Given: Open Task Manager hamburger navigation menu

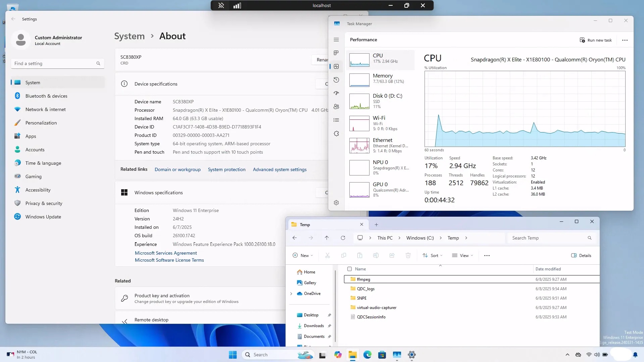Looking at the screenshot, I should click(x=336, y=40).
